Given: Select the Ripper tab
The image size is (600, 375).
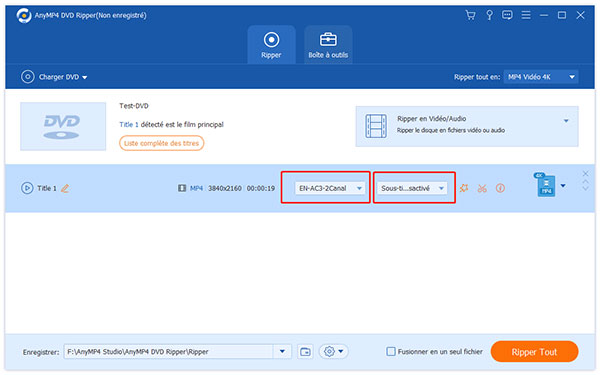Looking at the screenshot, I should click(271, 45).
